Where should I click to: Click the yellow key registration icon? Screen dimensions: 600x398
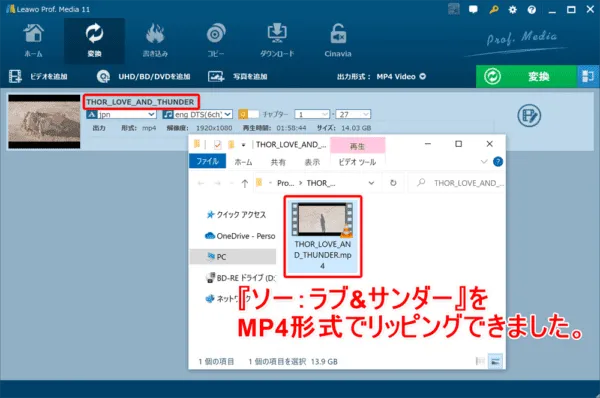click(494, 10)
